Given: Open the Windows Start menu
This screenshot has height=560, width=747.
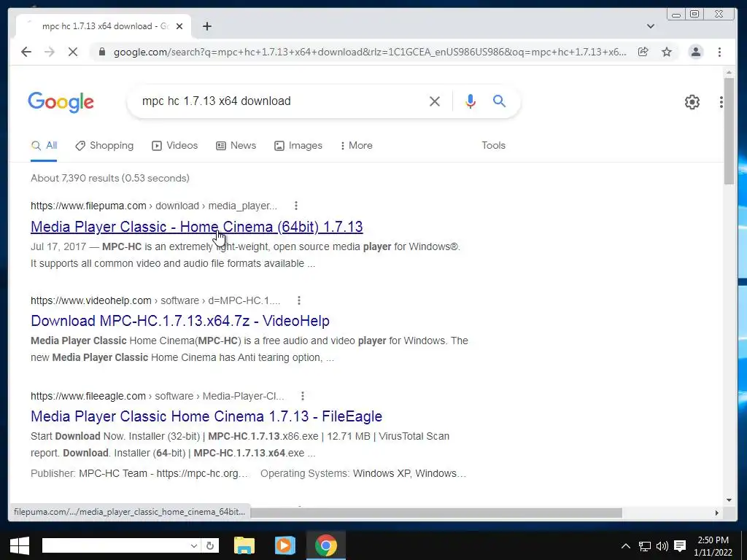Looking at the screenshot, I should click(20, 545).
